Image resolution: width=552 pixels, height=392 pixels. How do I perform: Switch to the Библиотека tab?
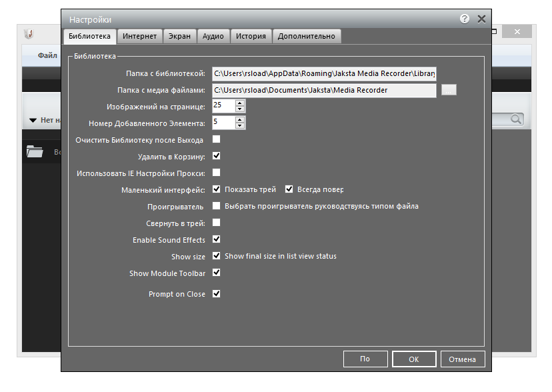(x=89, y=36)
